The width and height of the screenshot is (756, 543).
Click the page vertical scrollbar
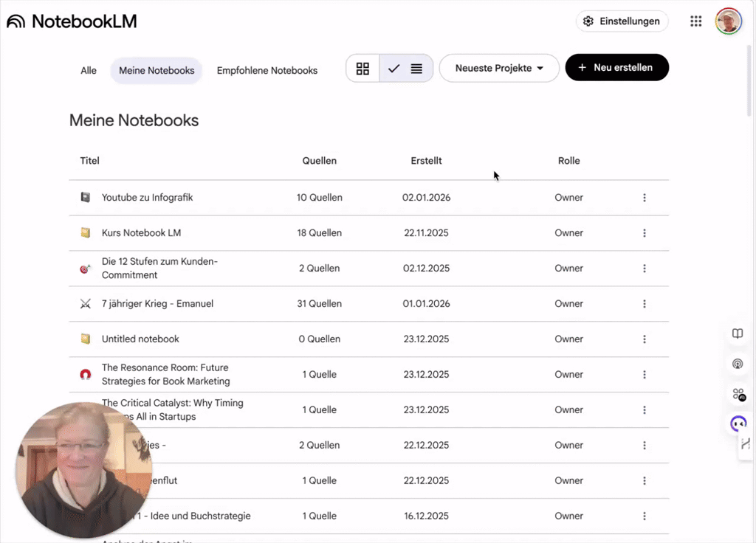click(749, 81)
